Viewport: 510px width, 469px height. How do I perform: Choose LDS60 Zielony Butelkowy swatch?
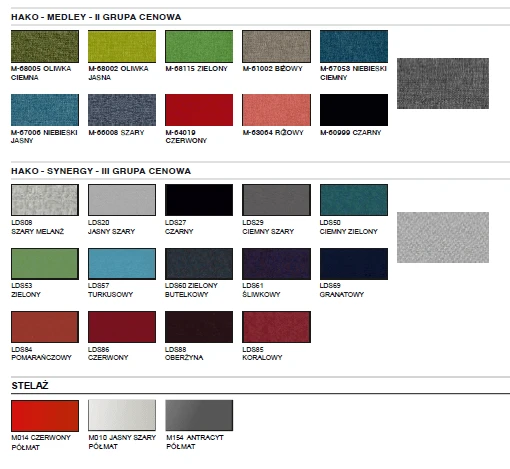[199, 264]
